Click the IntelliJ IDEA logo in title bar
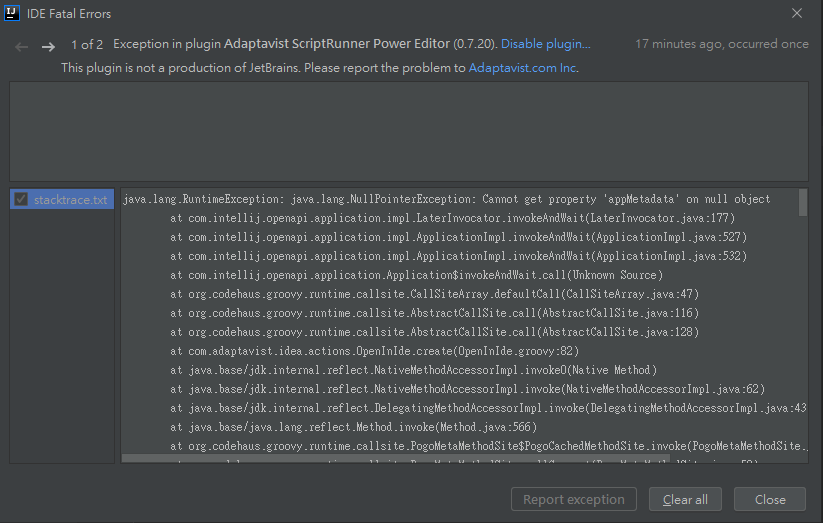The height and width of the screenshot is (523, 823). point(12,13)
